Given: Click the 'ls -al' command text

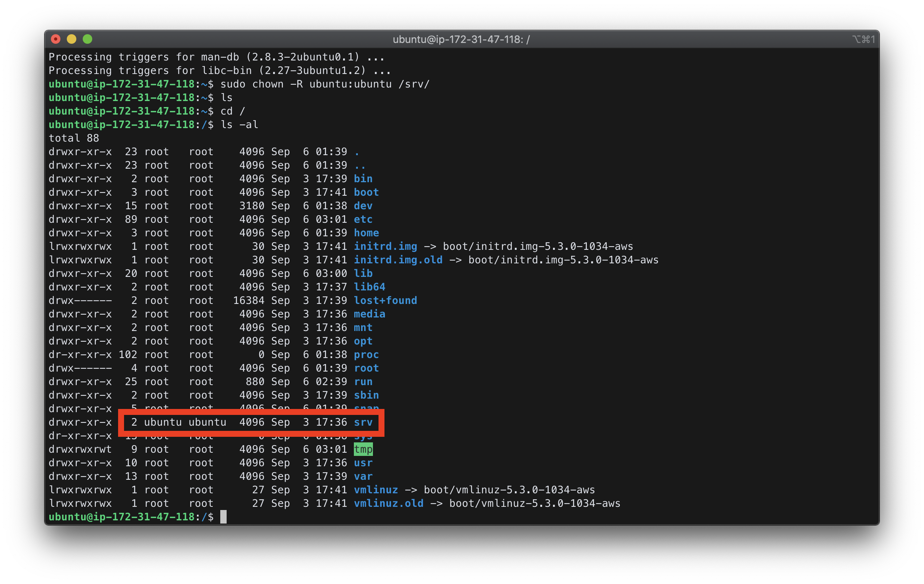Looking at the screenshot, I should click(239, 125).
